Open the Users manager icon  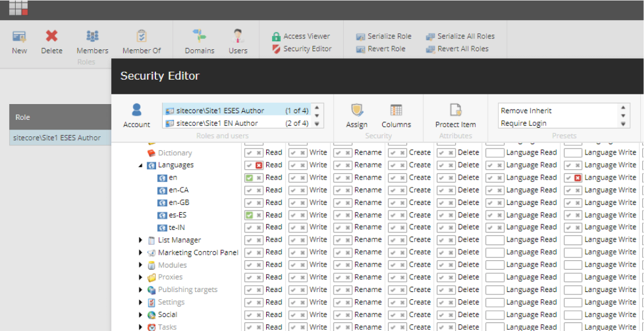pos(238,37)
